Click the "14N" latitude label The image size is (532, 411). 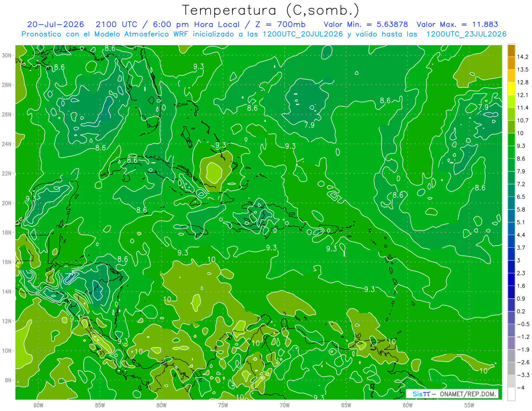pos(7,292)
